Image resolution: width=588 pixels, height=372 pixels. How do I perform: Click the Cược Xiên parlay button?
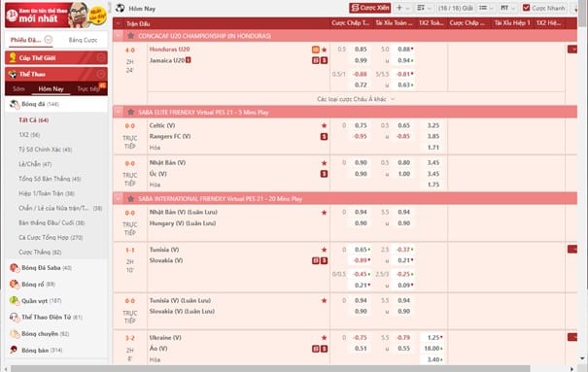point(370,8)
